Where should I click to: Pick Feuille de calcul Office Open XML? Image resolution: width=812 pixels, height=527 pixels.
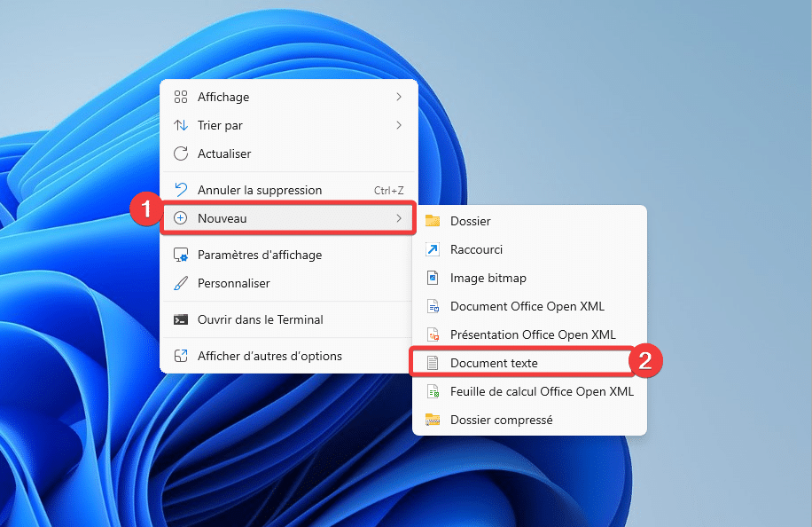click(542, 391)
